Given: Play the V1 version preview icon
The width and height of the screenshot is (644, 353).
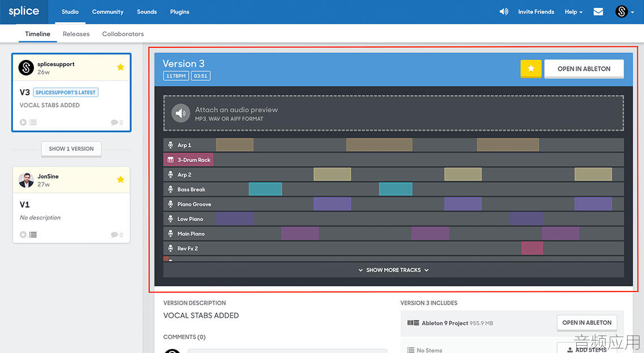Looking at the screenshot, I should point(23,235).
